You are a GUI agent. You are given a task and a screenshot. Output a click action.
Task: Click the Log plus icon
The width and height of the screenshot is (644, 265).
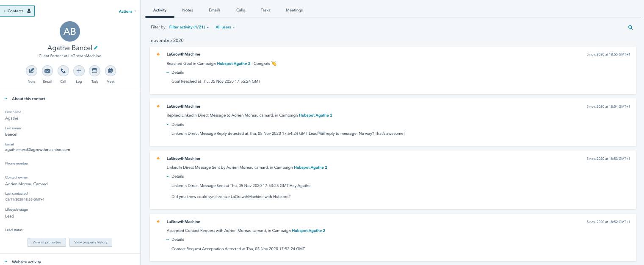tap(79, 71)
